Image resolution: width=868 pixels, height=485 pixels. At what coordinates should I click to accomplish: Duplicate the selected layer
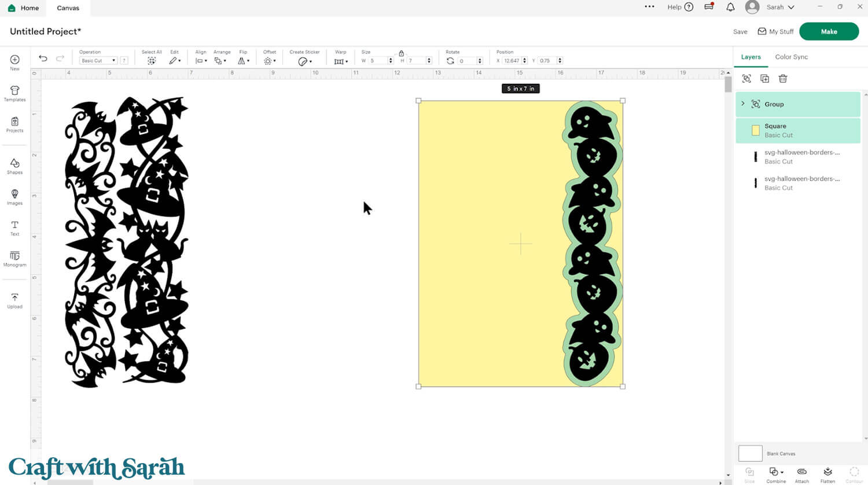coord(764,79)
